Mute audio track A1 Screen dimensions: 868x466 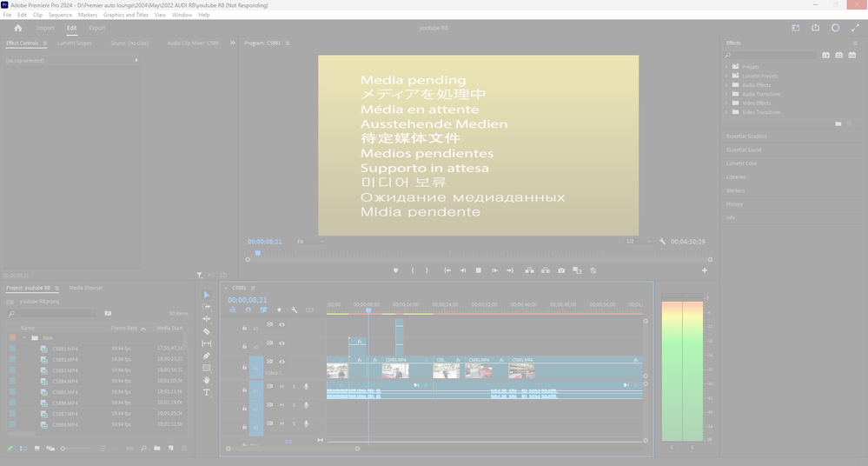(x=282, y=386)
